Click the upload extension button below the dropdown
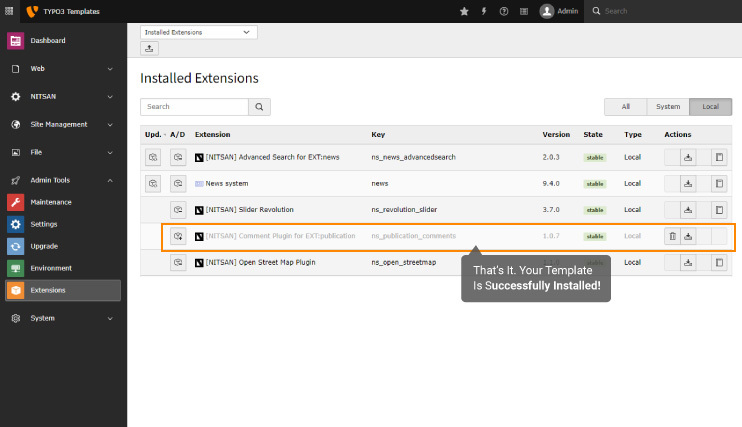742x427 pixels. tap(150, 48)
